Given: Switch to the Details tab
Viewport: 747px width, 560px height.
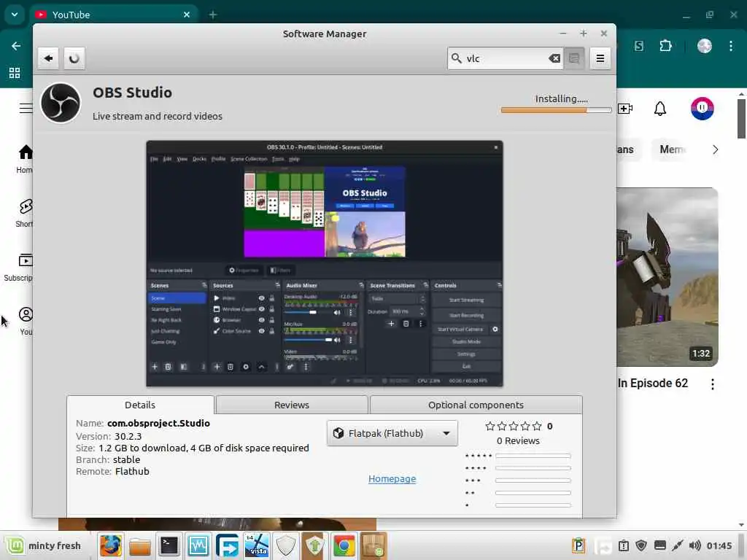Looking at the screenshot, I should pos(140,405).
